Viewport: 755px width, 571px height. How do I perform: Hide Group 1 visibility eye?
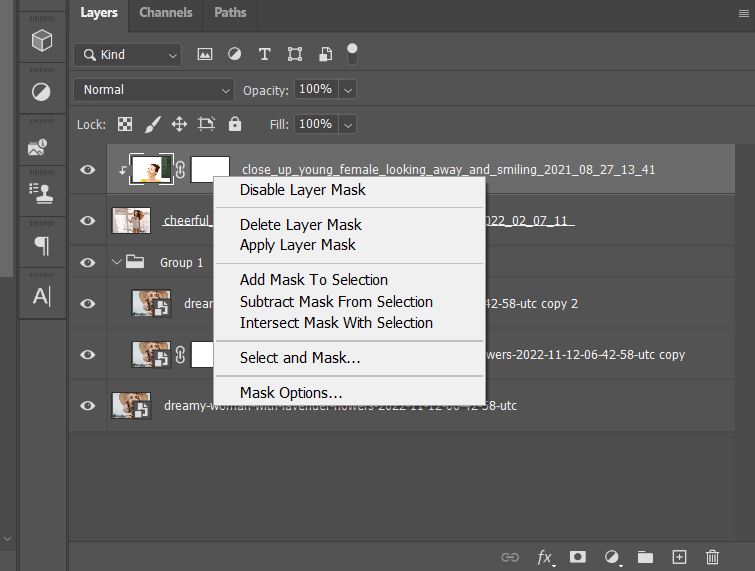88,262
